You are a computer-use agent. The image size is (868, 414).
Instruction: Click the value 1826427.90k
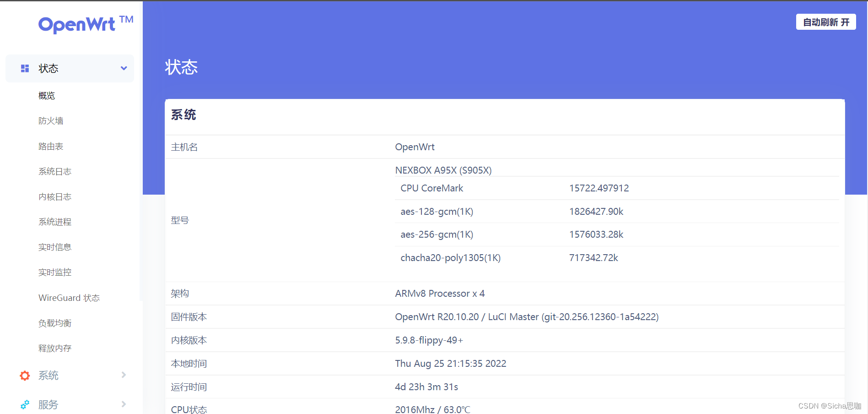click(x=596, y=212)
